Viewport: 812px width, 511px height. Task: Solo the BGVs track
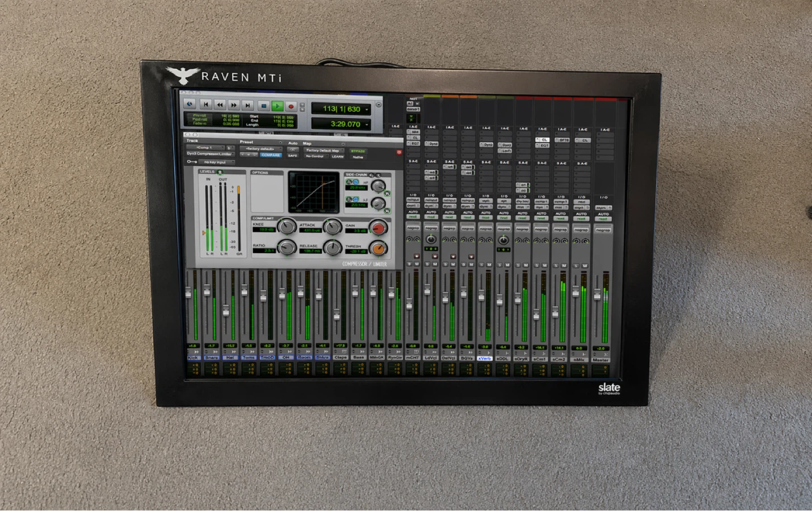(x=464, y=265)
